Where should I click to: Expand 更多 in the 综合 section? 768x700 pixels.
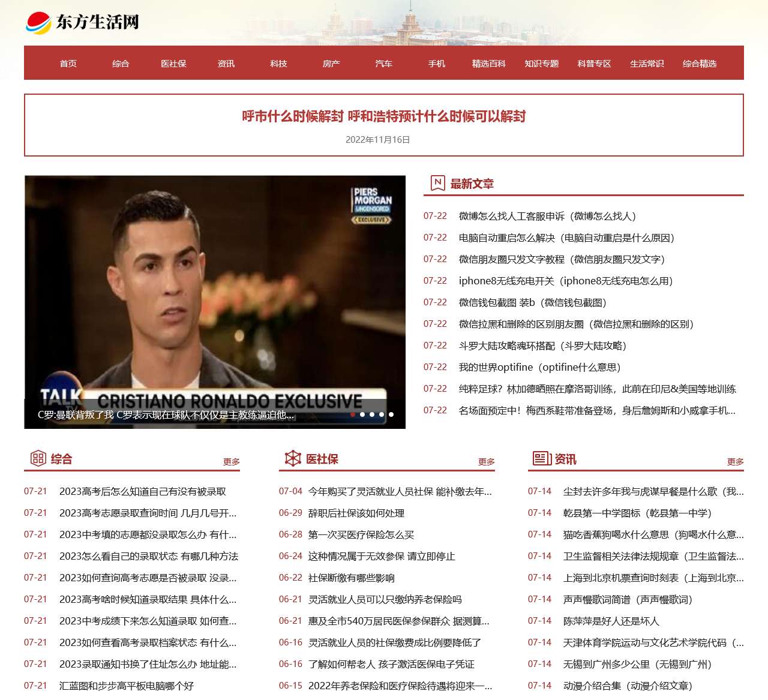(x=231, y=462)
